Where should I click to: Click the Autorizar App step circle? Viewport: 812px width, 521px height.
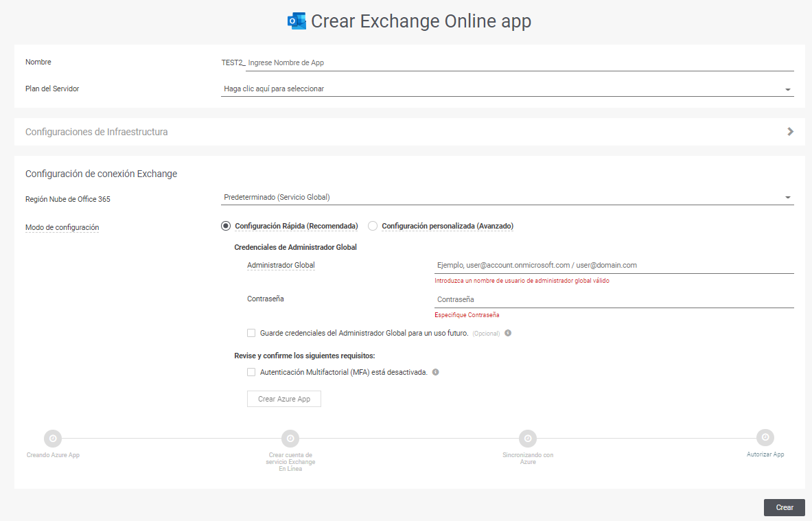[765, 438]
